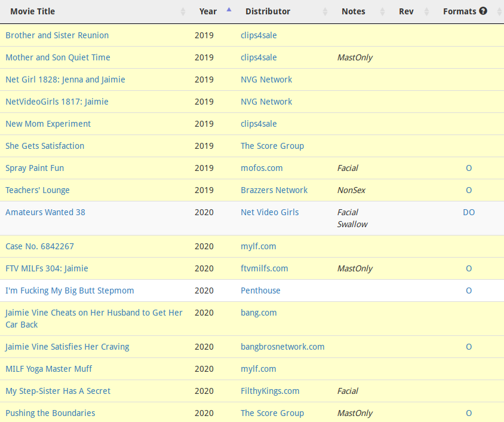The height and width of the screenshot is (422, 504).
Task: Sort table by the Rev header
Action: coord(406,11)
